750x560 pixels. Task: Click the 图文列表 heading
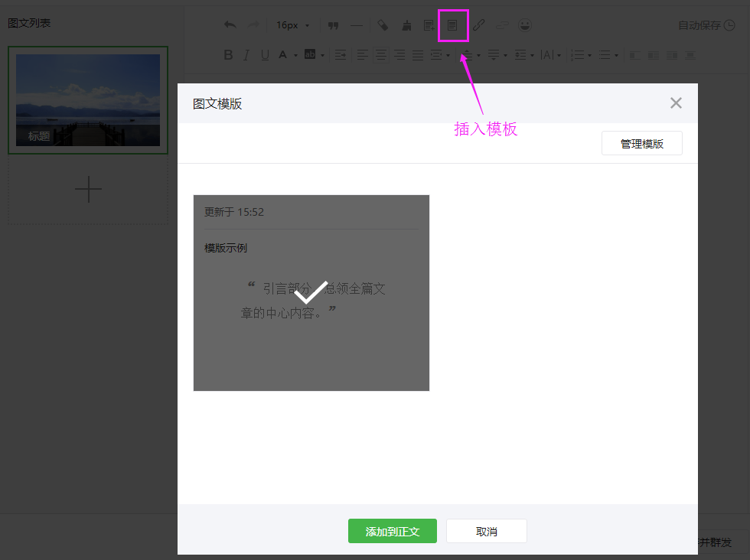click(x=29, y=23)
